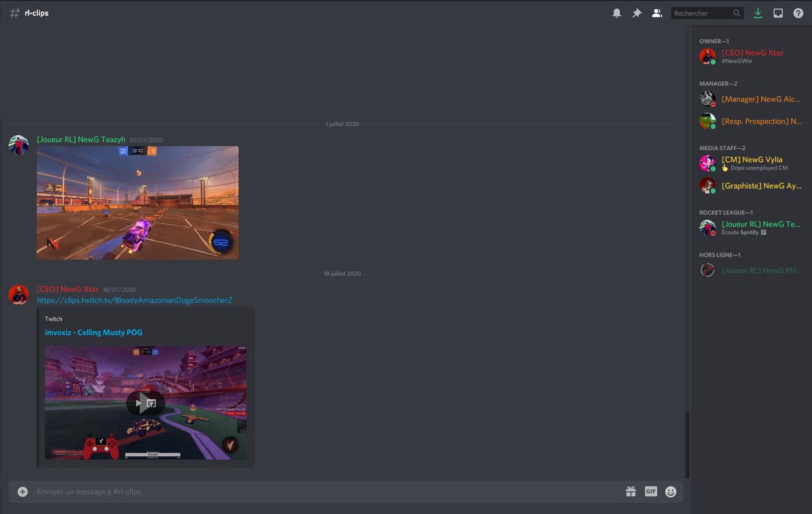This screenshot has height=514, width=812.
Task: Open [CEO] NewG Xtaz in member list
Action: click(x=752, y=56)
